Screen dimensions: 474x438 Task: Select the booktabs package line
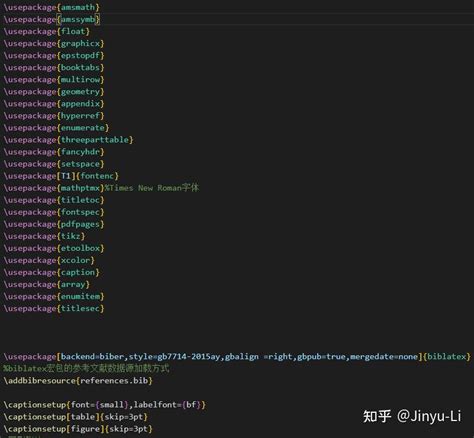[x=54, y=68]
